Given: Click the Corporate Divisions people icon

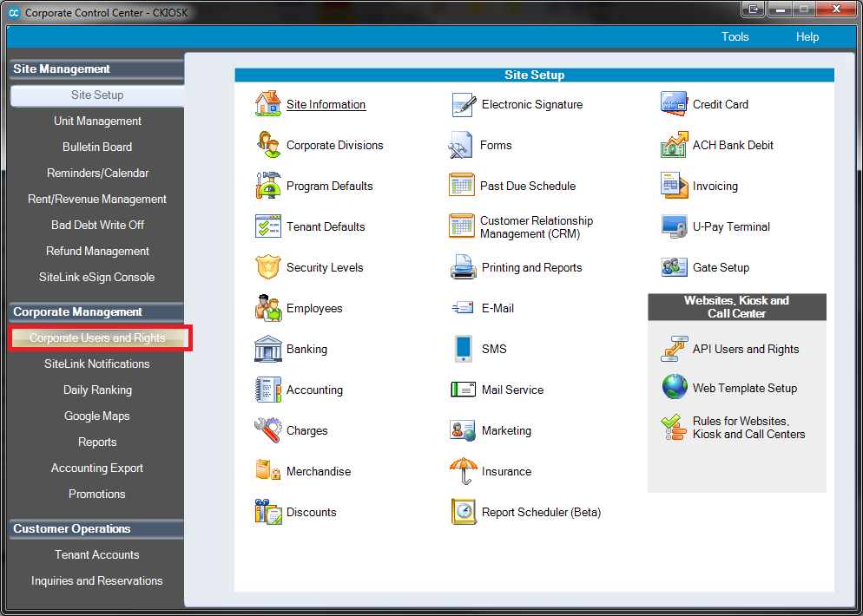Looking at the screenshot, I should [x=268, y=145].
